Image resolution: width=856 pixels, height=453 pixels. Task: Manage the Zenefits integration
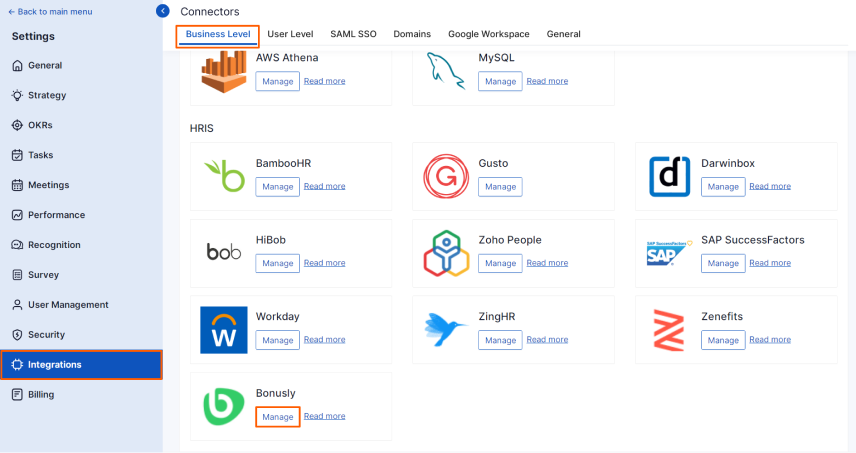[x=723, y=340]
